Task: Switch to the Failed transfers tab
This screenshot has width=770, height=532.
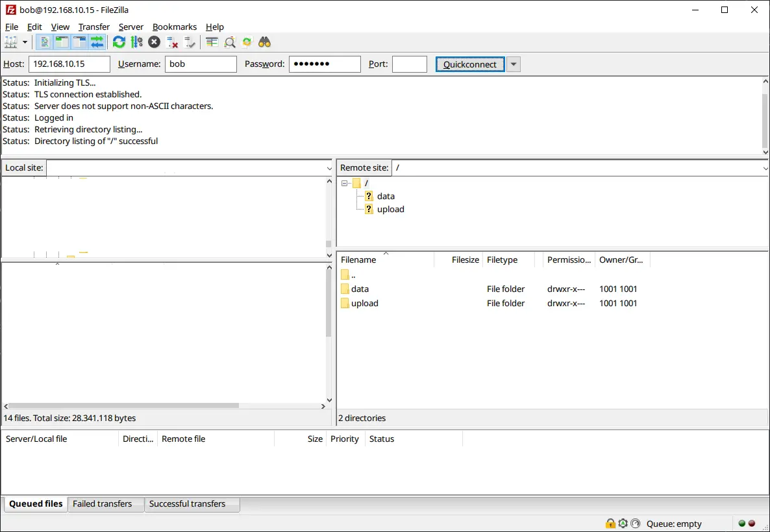Action: 102,503
